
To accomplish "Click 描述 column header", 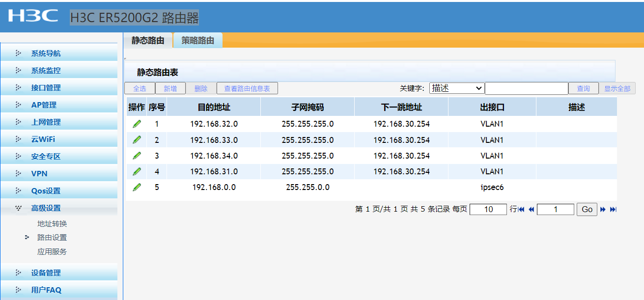I will coord(577,107).
